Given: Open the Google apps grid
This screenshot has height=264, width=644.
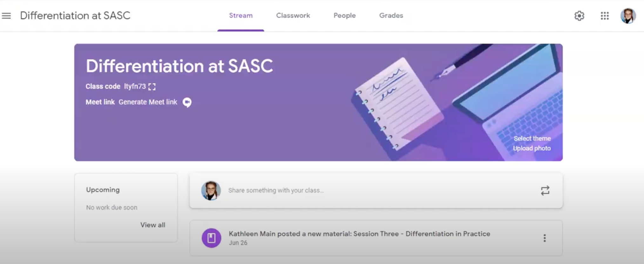Looking at the screenshot, I should coord(605,16).
